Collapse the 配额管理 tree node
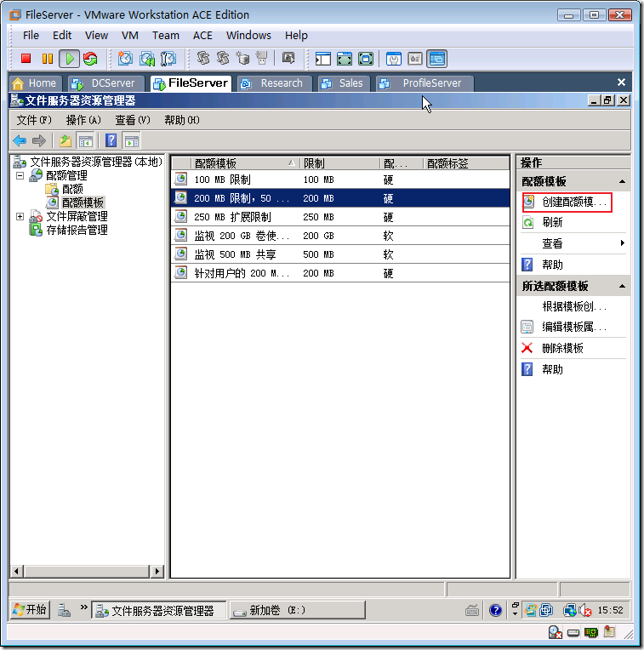 [x=20, y=175]
